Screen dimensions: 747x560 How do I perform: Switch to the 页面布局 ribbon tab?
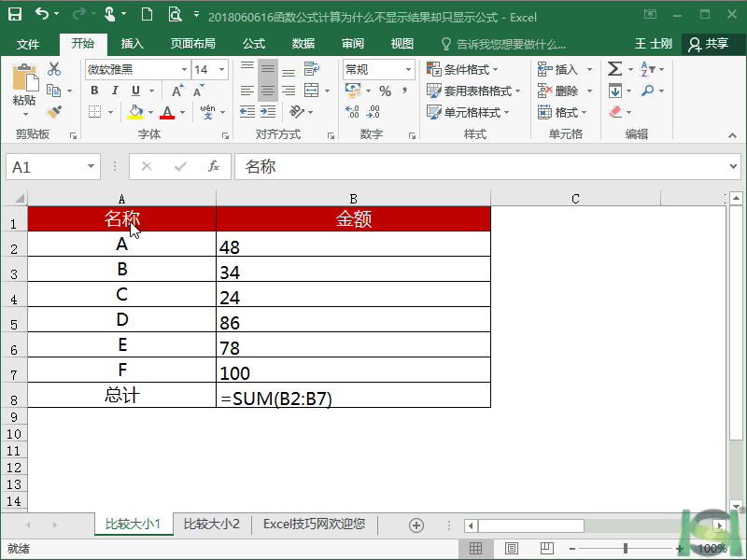point(193,44)
